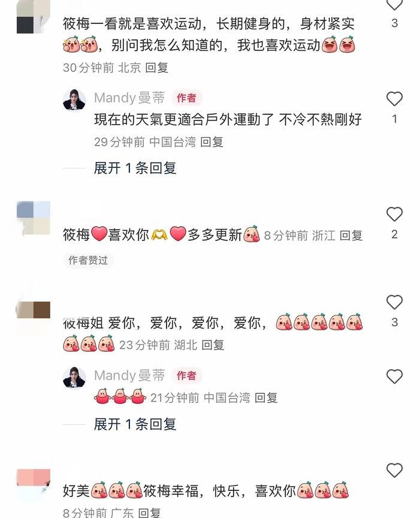Tap heart on Mandy's emoji-only reply
Screen dimensions: 420x518
tap(395, 377)
